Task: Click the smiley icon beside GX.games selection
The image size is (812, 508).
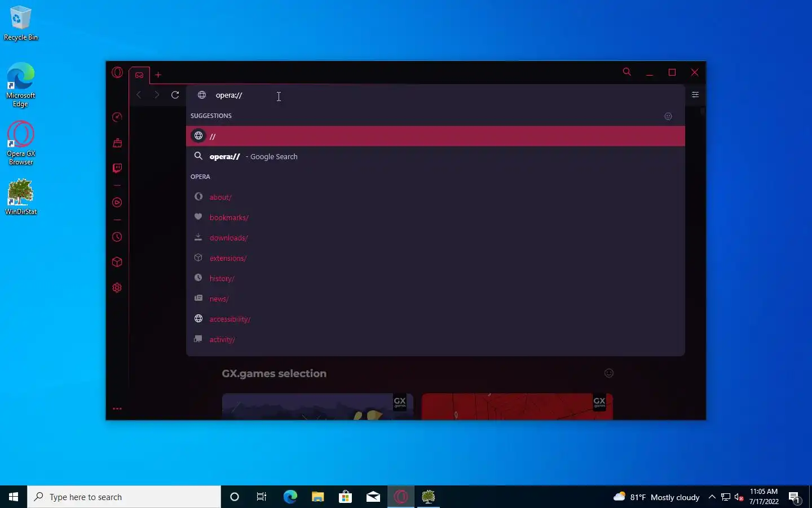Action: tap(609, 373)
